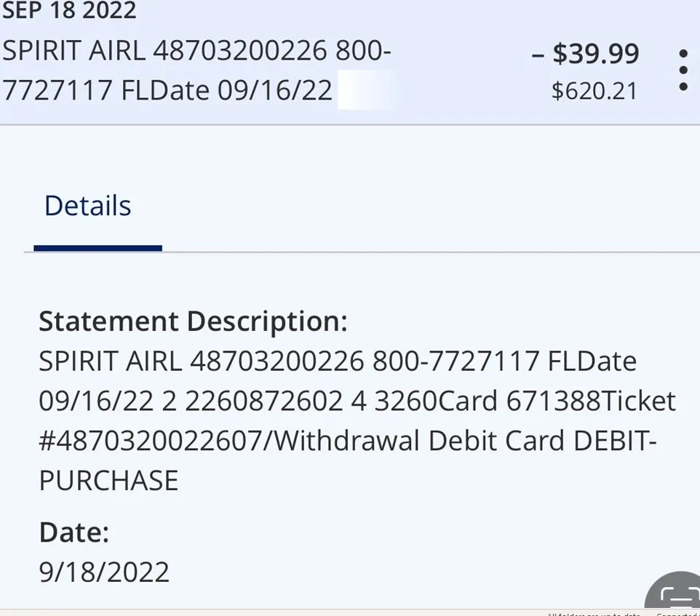
Task: Click the 9/18/2022 date value
Action: 104,572
